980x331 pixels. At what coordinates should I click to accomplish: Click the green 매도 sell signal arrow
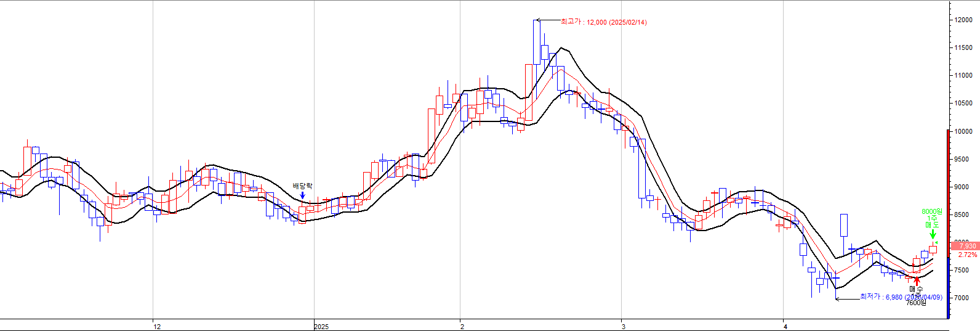click(x=933, y=234)
